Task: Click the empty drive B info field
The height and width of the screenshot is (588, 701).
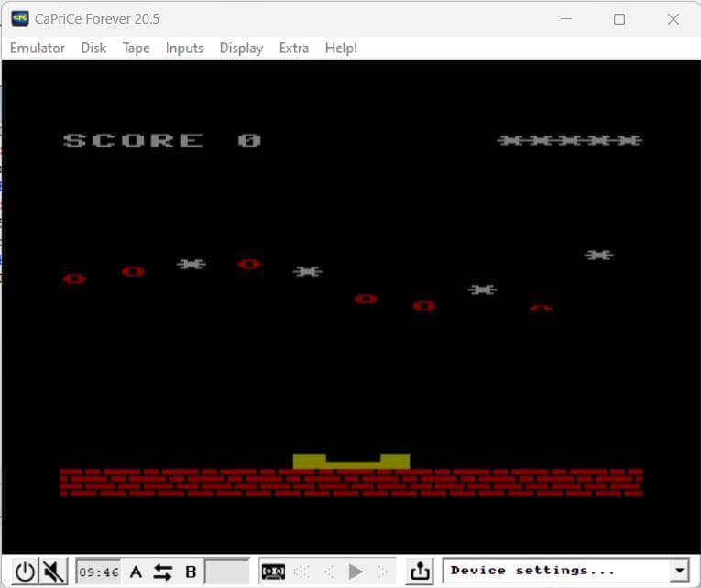Action: (226, 572)
